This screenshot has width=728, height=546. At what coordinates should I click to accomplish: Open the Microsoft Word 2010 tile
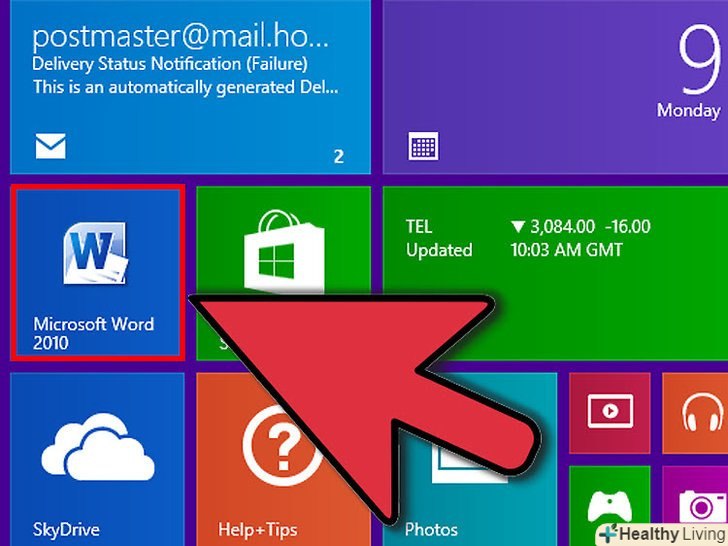pos(98,273)
